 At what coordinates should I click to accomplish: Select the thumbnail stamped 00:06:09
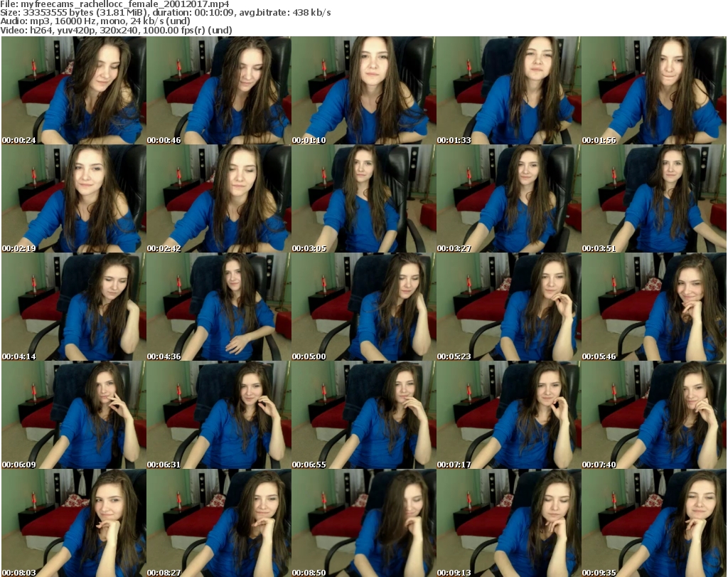click(x=74, y=415)
